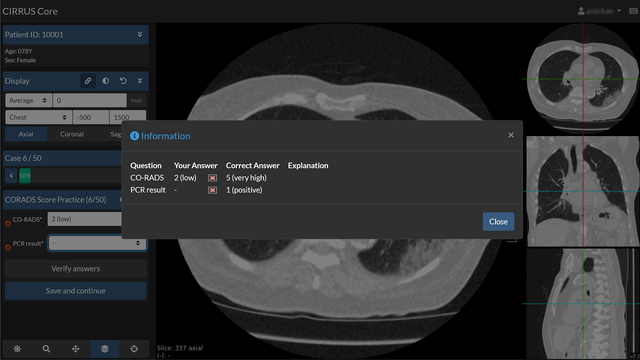Click the slab thickness field showing 0
Screen dimensions: 640x360
(x=89, y=100)
